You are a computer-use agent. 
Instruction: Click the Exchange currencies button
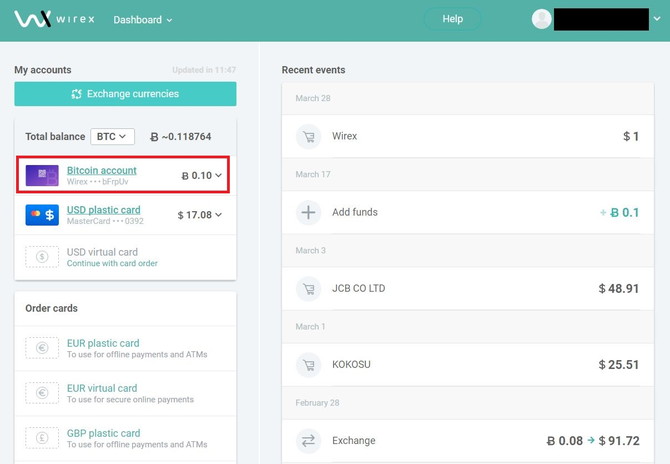[x=125, y=94]
